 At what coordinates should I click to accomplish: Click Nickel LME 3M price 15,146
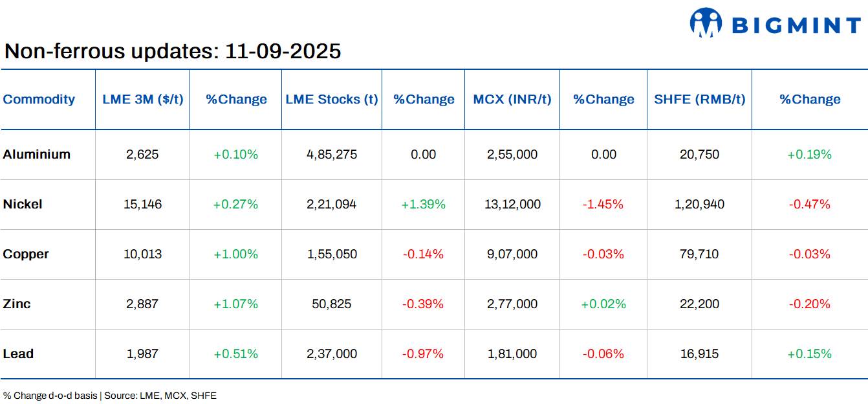[142, 204]
